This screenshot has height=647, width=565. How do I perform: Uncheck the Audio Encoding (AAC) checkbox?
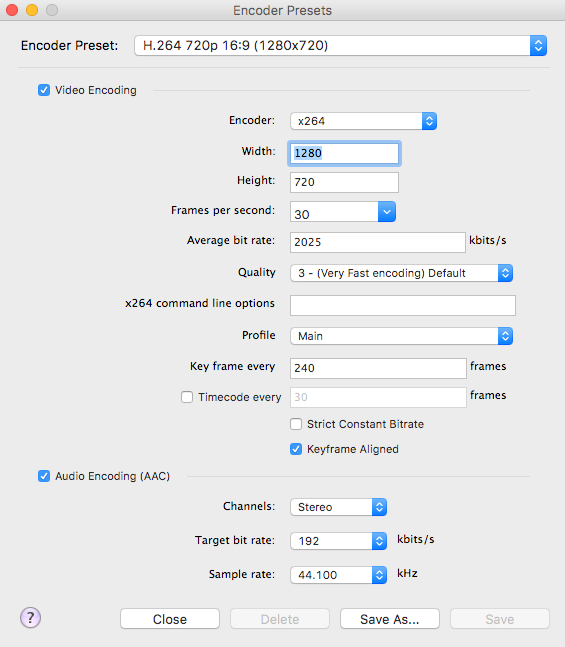(x=44, y=476)
